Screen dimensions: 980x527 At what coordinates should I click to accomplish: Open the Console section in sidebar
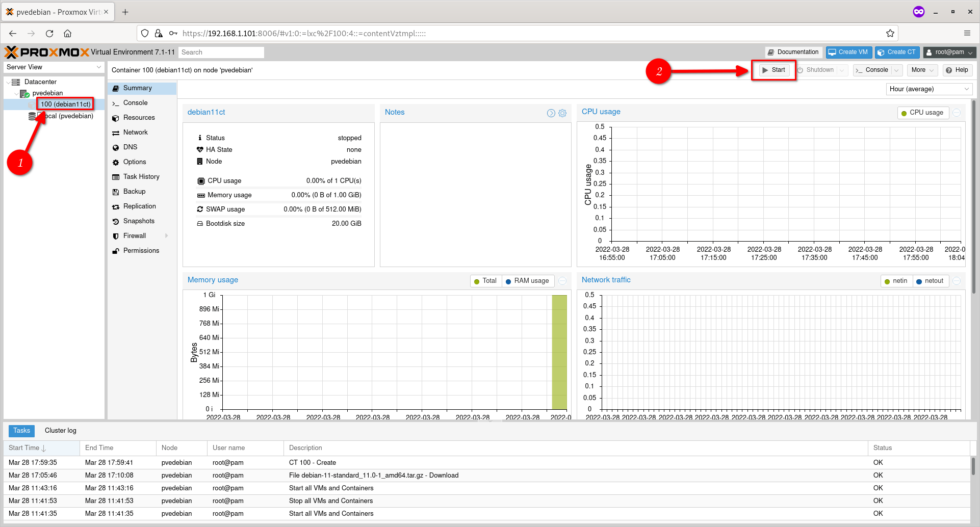(x=142, y=103)
